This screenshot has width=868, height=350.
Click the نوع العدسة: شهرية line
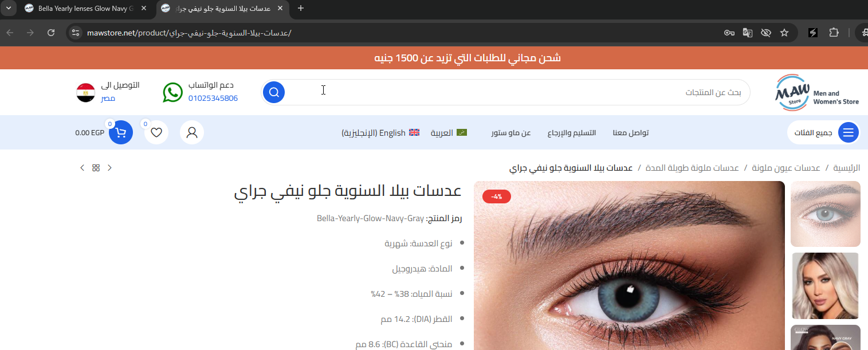pos(418,243)
